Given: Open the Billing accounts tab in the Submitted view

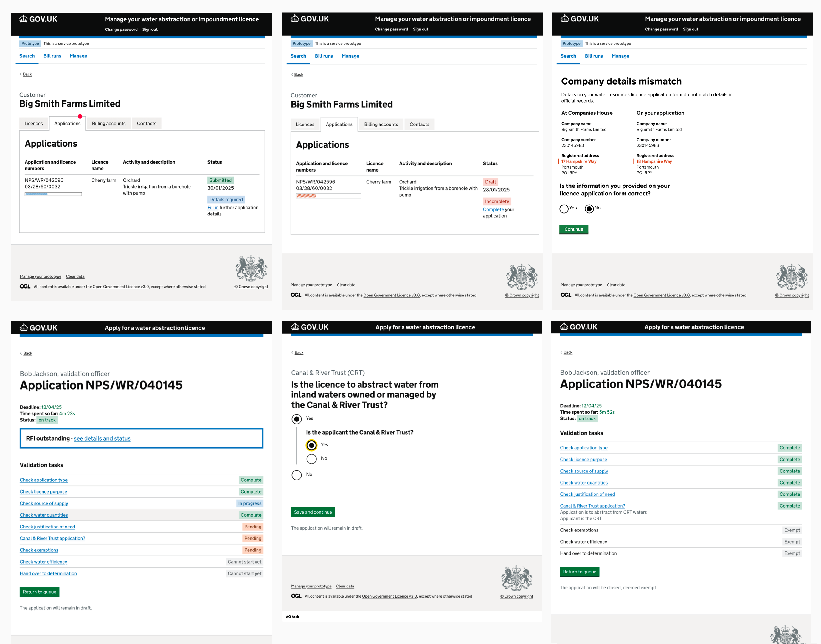Looking at the screenshot, I should (109, 123).
